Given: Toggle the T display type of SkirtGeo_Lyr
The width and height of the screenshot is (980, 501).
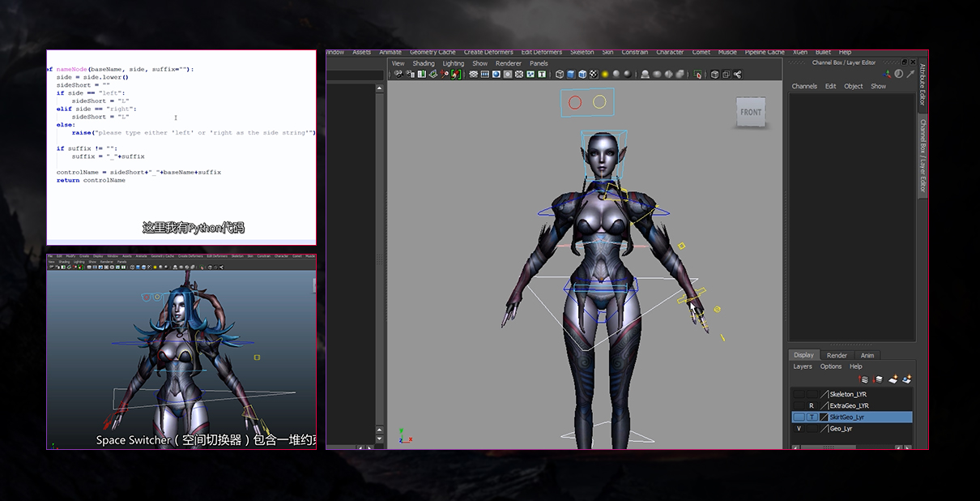Looking at the screenshot, I should (x=812, y=417).
